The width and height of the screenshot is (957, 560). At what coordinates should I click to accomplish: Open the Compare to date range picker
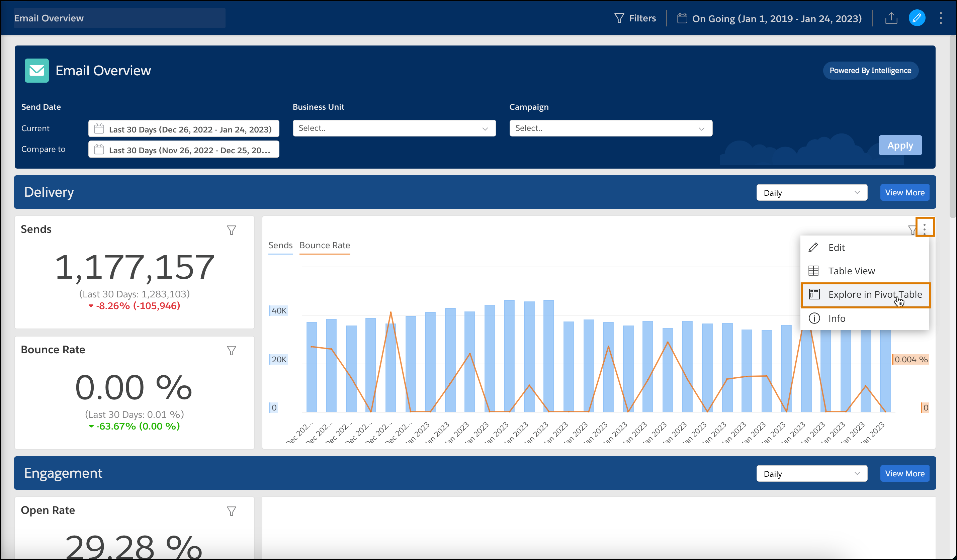click(x=183, y=150)
